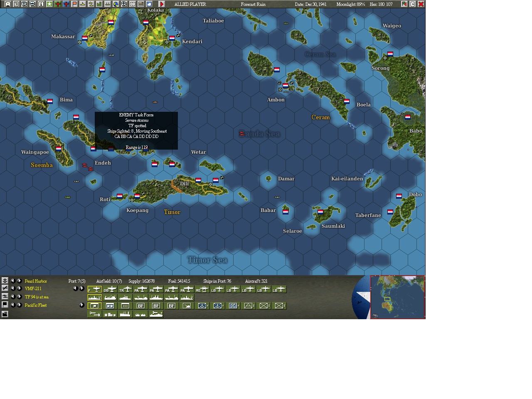Select the highlighted headquarters flag unit icon
This screenshot has height=399, width=532.
[x=94, y=306]
